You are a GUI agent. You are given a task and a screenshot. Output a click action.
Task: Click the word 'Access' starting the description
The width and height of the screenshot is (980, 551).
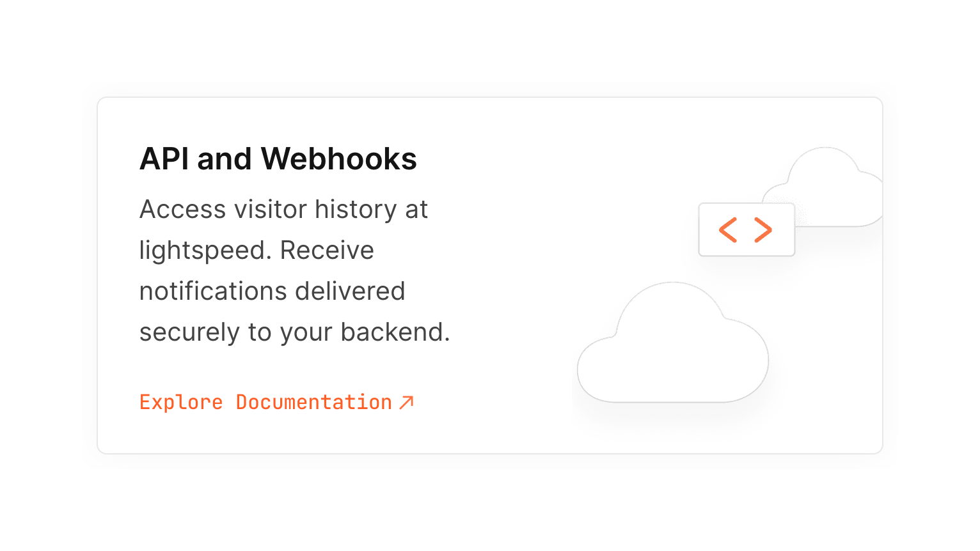pos(183,210)
